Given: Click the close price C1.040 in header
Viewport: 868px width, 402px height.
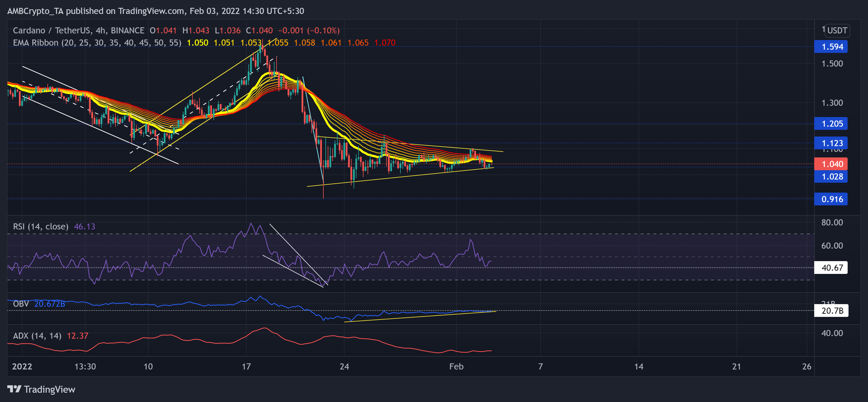Looking at the screenshot, I should click(259, 30).
